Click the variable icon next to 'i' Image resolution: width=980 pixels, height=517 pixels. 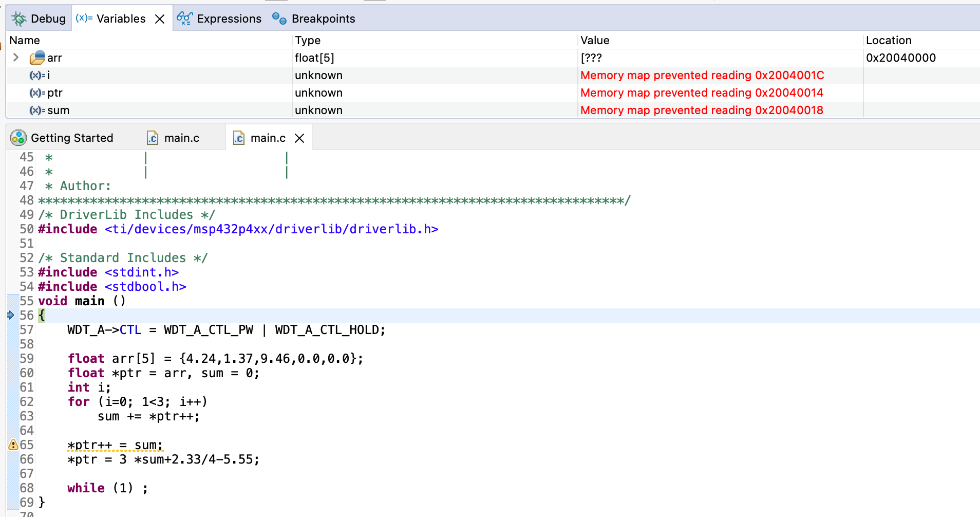point(36,75)
